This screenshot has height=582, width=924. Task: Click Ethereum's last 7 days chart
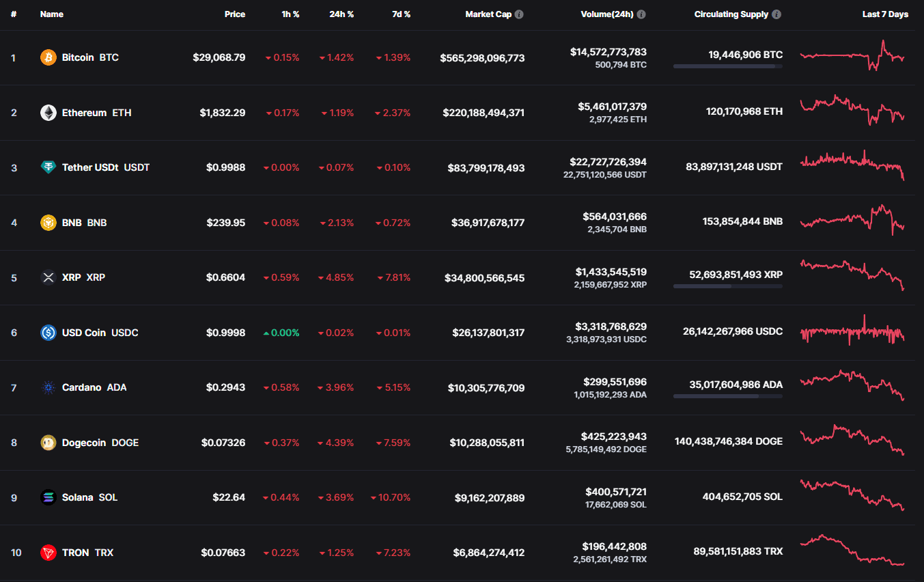[x=852, y=111]
